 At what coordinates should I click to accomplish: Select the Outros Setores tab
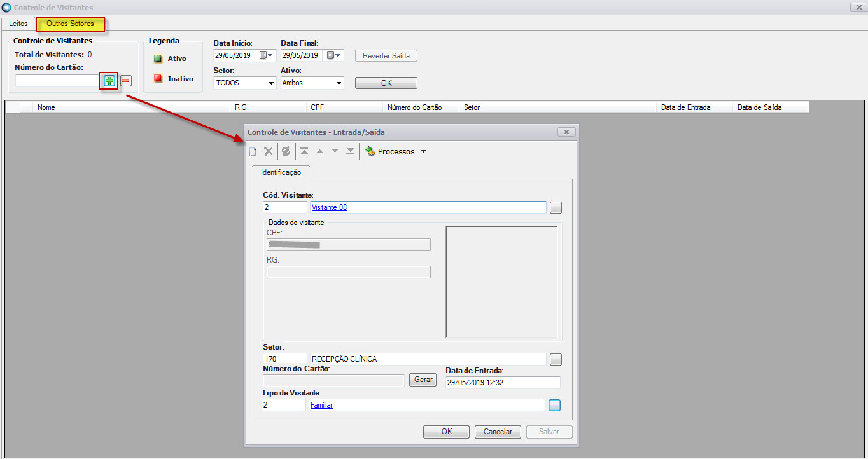(x=70, y=24)
